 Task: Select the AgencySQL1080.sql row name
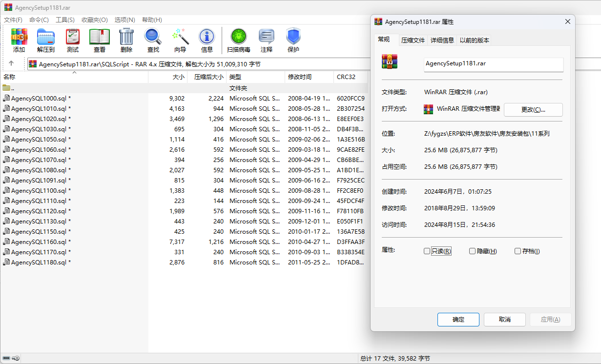click(x=41, y=170)
